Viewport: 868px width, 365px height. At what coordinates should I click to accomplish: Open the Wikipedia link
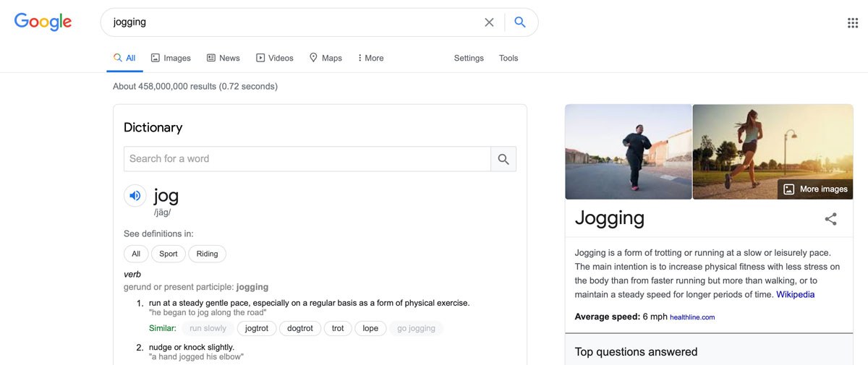coord(795,294)
